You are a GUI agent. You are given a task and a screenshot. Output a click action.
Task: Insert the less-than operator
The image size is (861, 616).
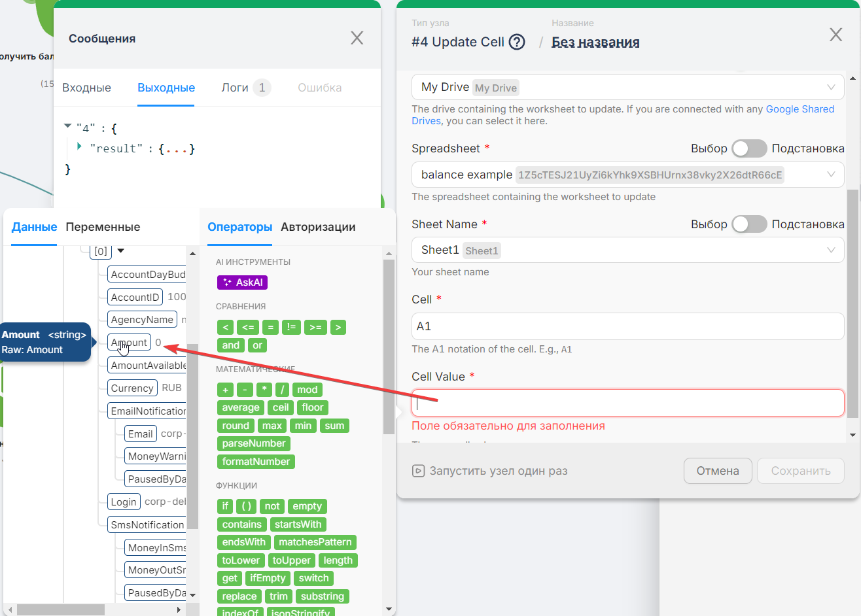pyautogui.click(x=225, y=327)
